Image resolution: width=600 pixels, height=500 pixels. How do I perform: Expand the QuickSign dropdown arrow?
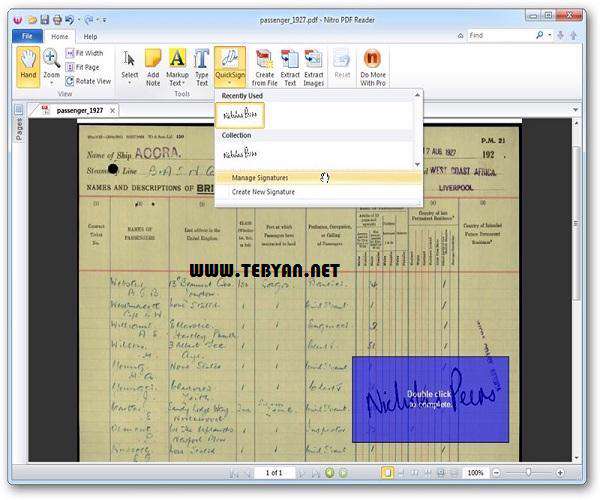[x=230, y=83]
